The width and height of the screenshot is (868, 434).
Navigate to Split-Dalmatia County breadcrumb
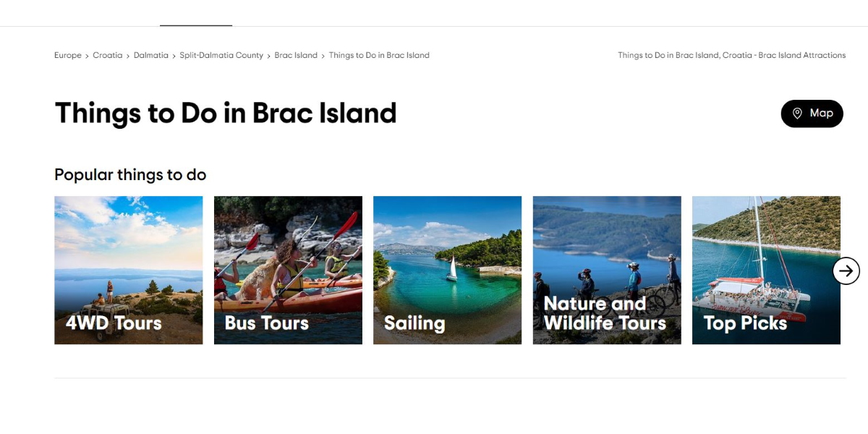[x=221, y=56]
